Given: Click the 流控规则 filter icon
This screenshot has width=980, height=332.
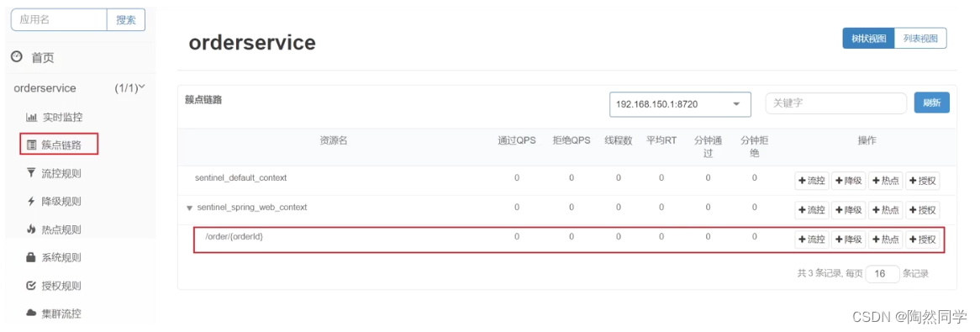Looking at the screenshot, I should [31, 173].
